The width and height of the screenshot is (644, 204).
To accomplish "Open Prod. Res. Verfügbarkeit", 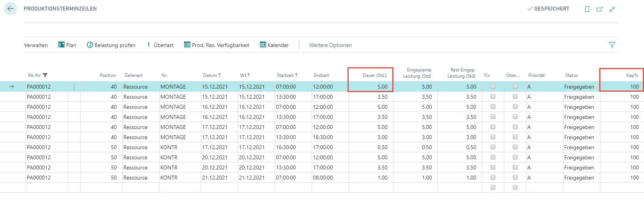I will click(217, 45).
